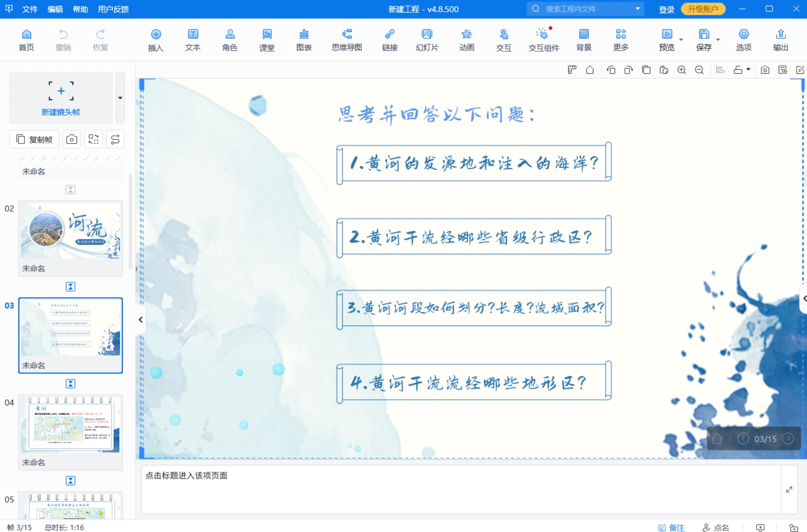
Task: Click the camera snapshot icon beside 复制帧
Action: 72,139
